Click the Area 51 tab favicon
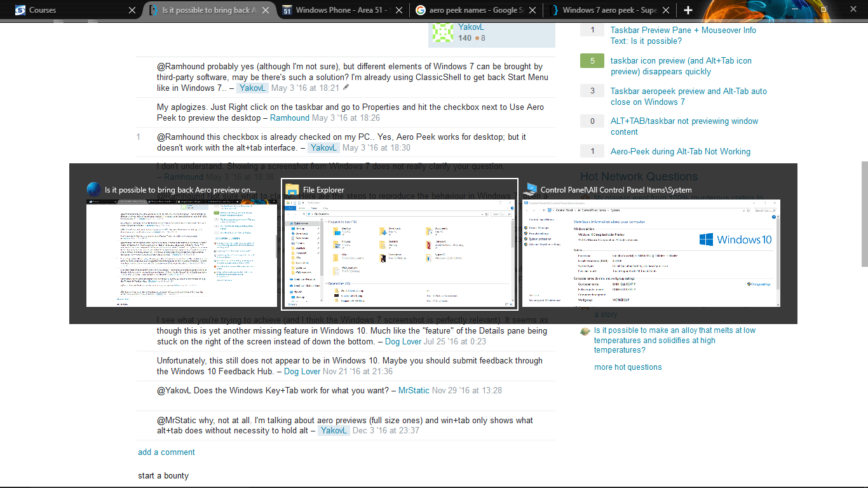 click(287, 10)
